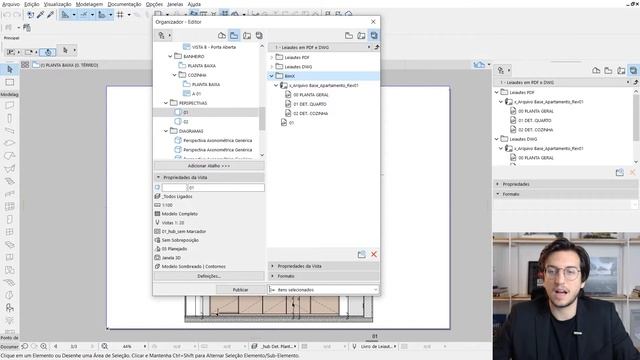Screen dimensions: 640x360
Task: Select 00 PLANTA GERAL in BimX folder
Action: coord(311,95)
